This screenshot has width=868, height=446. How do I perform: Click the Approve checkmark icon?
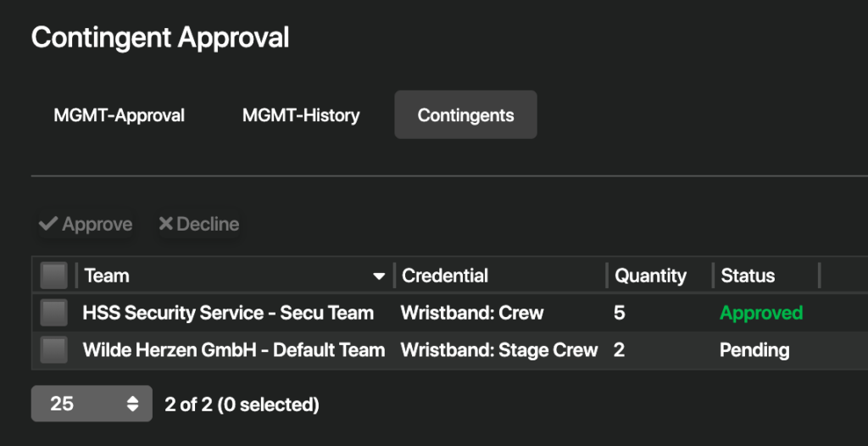pyautogui.click(x=48, y=225)
